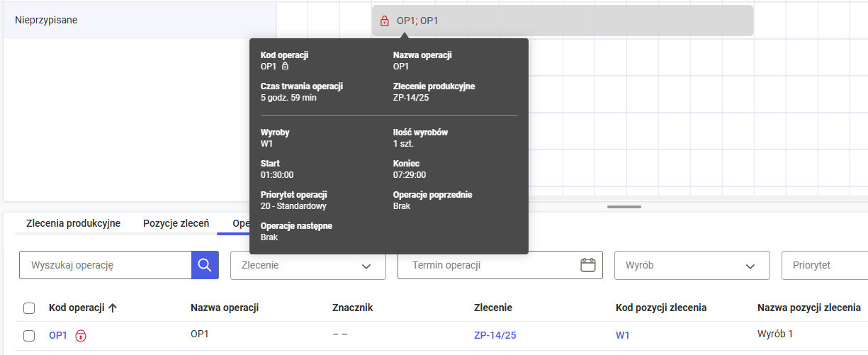Open the OP1 operation code link in the table
Image resolution: width=868 pixels, height=355 pixels.
[58, 335]
